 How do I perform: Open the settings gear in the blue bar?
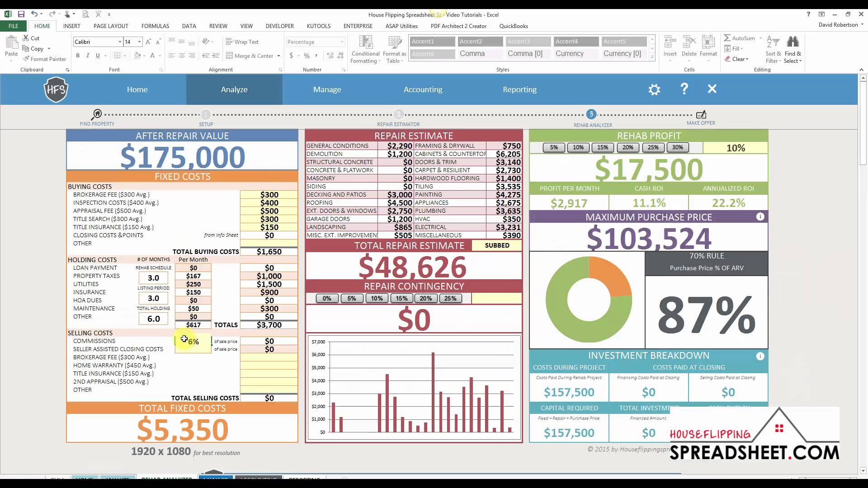[x=654, y=89]
